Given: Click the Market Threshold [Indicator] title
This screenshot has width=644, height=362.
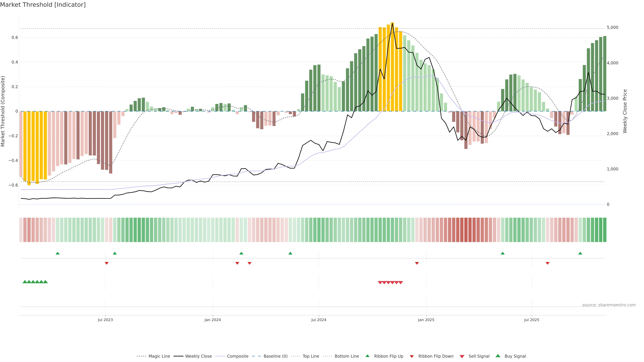Looking at the screenshot, I should 43,5.
